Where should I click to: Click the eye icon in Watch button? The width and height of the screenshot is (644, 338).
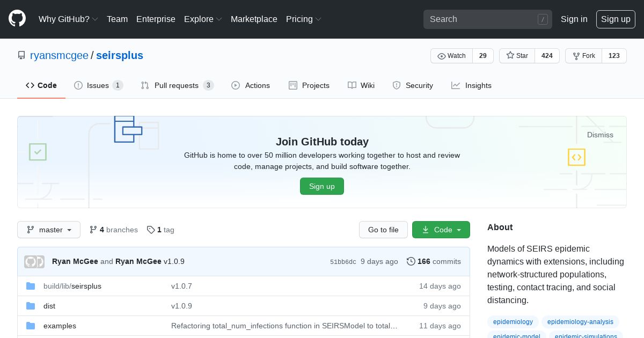(442, 56)
